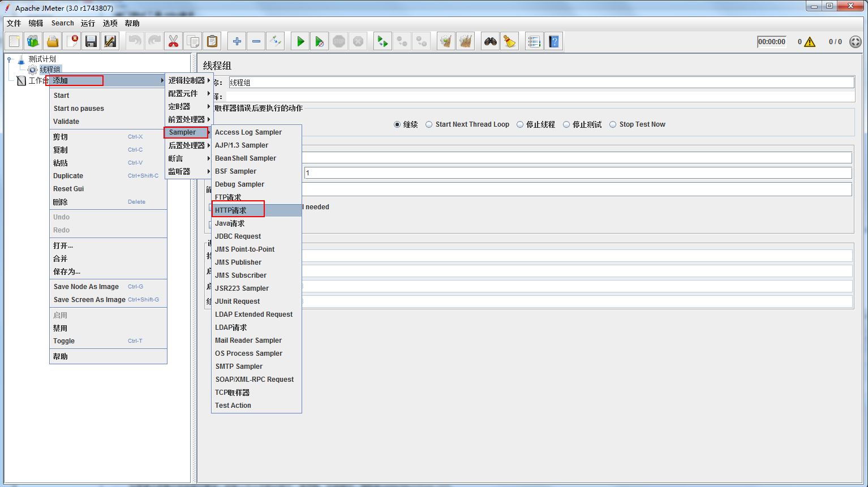Click the Save floppy disk icon
Screen dimensions: 868x487
(x=91, y=41)
